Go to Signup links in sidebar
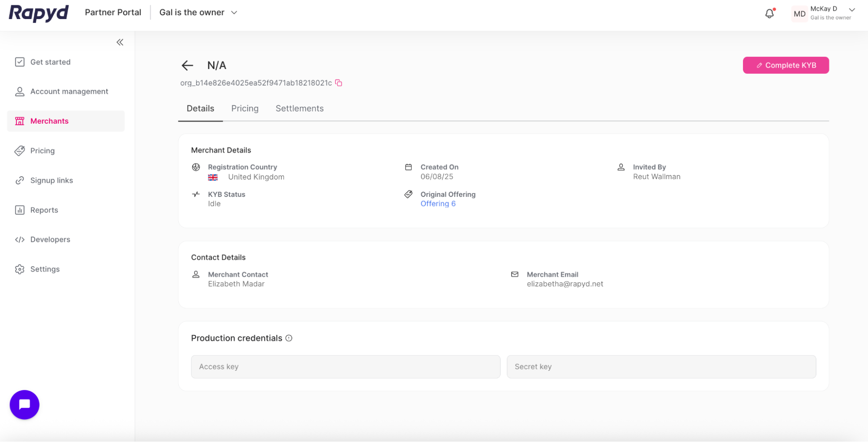Screen dimensions: 868x442 click(x=51, y=180)
